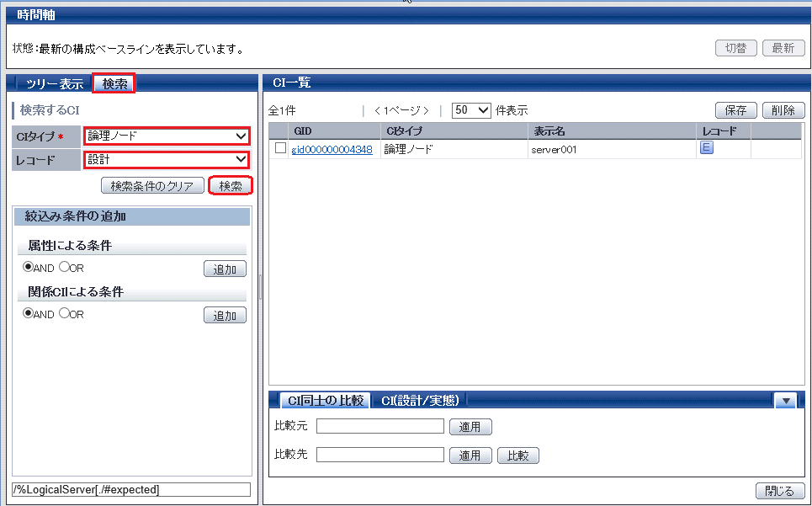This screenshot has width=812, height=506.
Task: Click the 削除 button
Action: click(783, 109)
